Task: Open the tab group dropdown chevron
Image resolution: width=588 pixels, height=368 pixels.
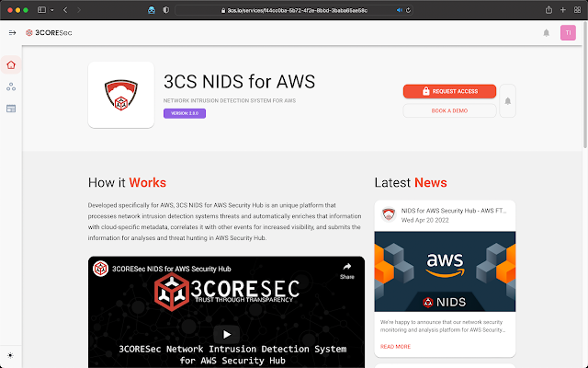Action: (x=51, y=10)
